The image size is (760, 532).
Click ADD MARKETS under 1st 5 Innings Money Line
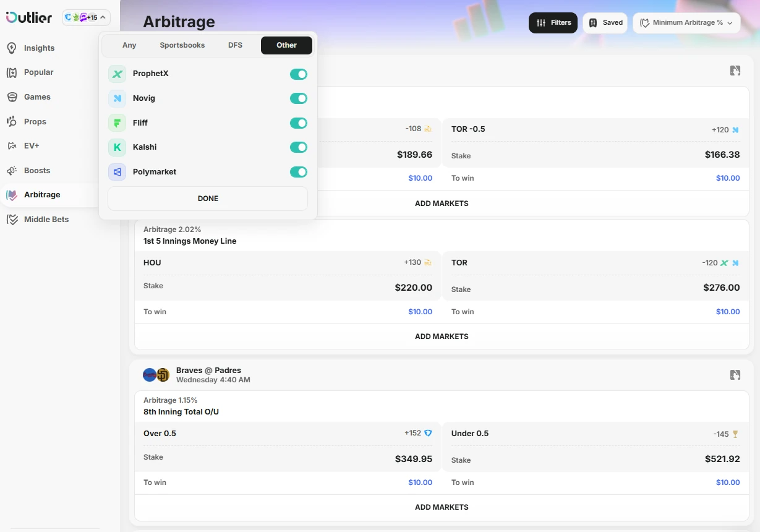tap(442, 337)
